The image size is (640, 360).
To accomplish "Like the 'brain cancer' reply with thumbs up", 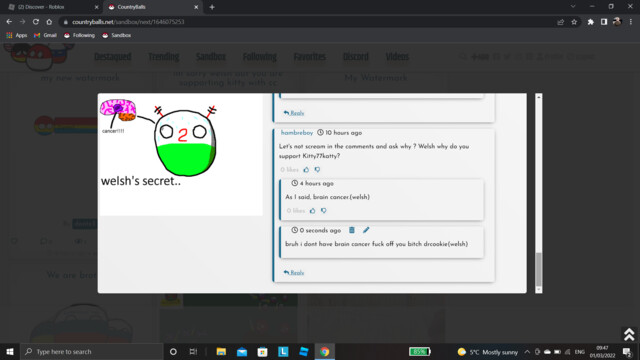I will [x=312, y=211].
